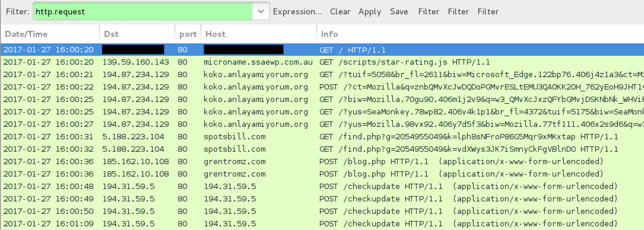Click the 2017-01-27 16:00:32 timestamp cell

coord(49,149)
